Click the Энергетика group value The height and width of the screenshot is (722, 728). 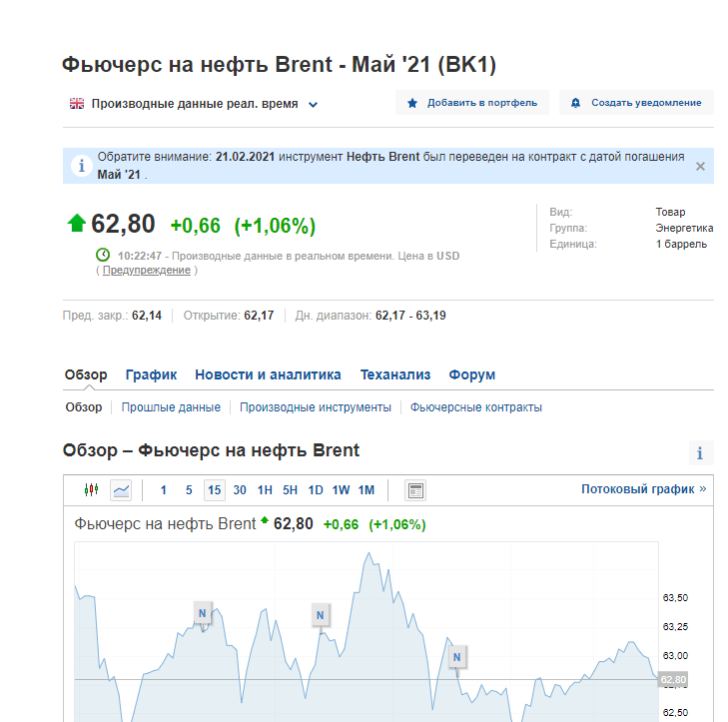684,228
